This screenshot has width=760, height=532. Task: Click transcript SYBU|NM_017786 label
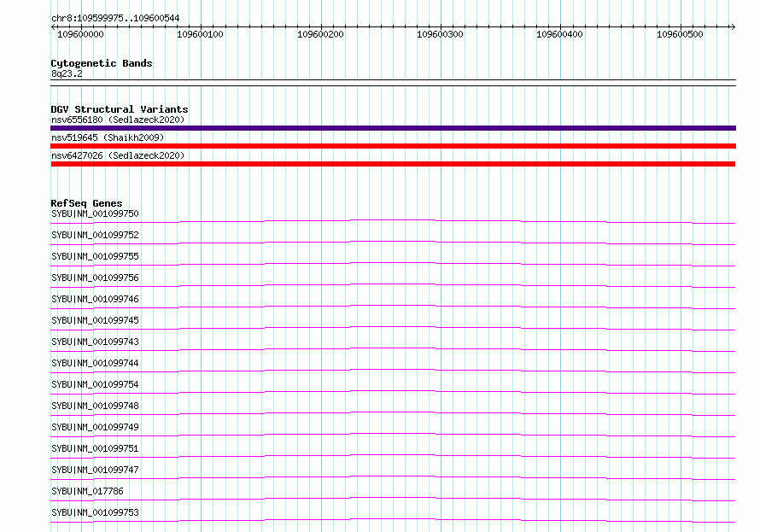point(87,491)
